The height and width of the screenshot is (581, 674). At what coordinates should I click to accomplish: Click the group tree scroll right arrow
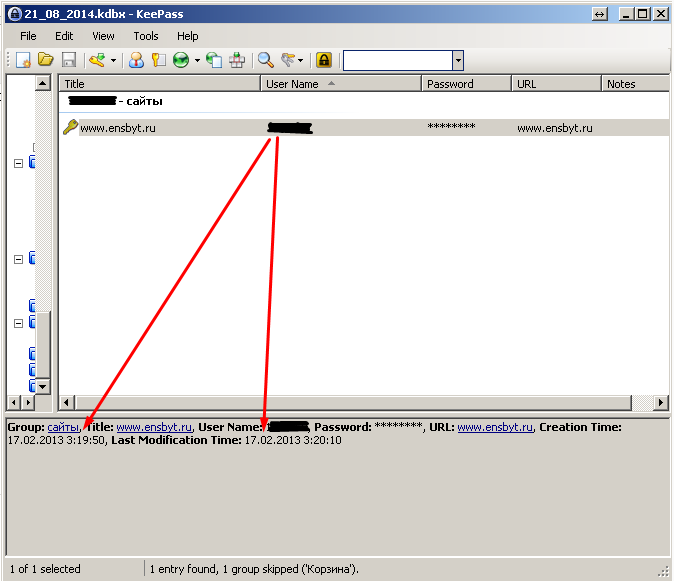[28, 403]
